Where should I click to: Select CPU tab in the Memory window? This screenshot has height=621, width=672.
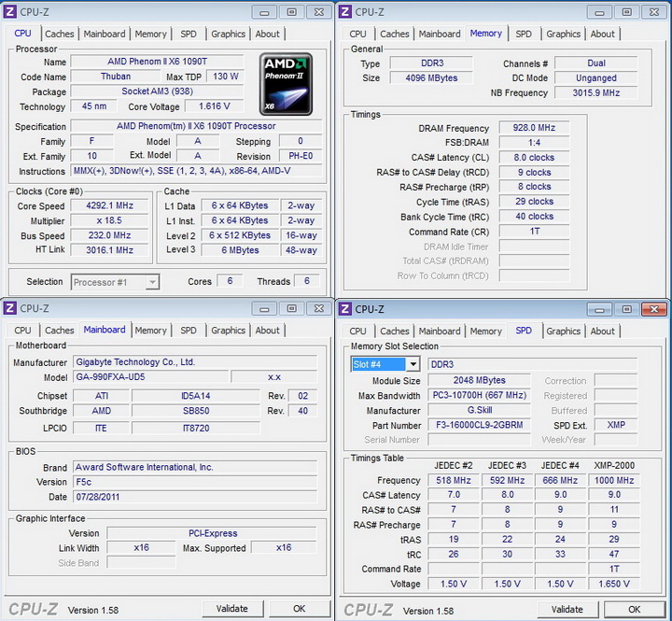pyautogui.click(x=357, y=34)
